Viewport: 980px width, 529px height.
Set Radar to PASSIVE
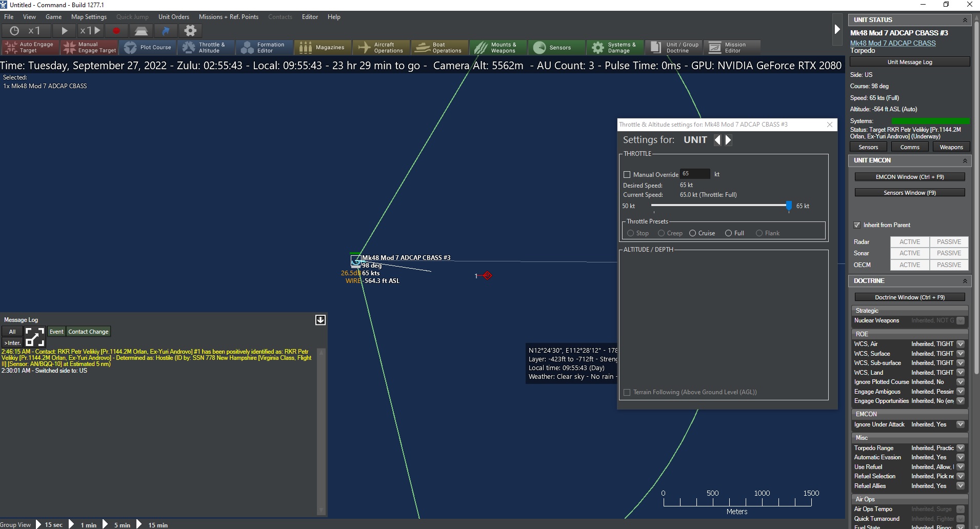pyautogui.click(x=949, y=242)
